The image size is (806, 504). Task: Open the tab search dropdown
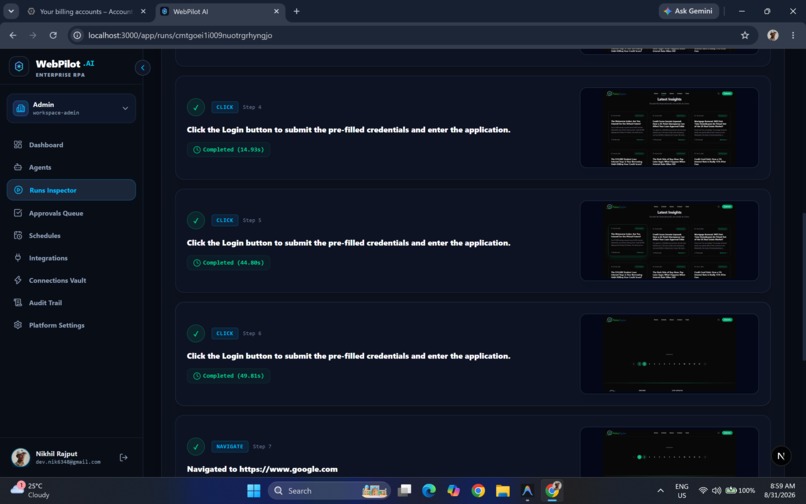pos(11,11)
